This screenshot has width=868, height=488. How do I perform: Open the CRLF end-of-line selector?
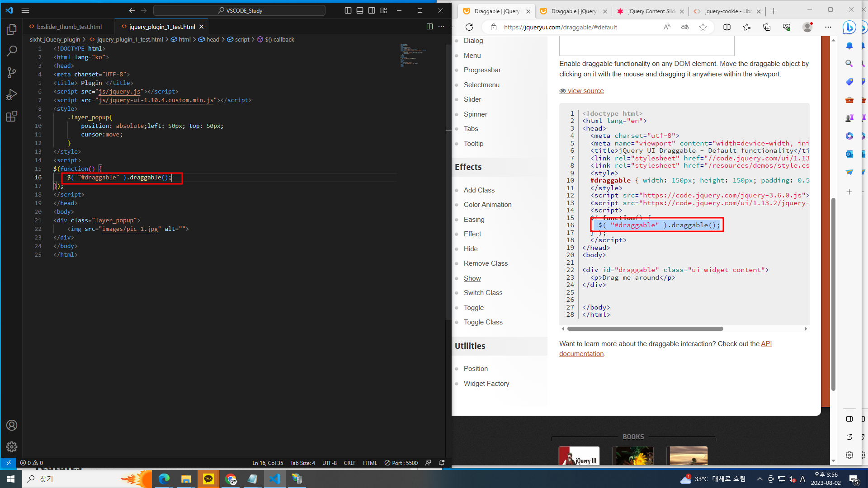pos(349,463)
